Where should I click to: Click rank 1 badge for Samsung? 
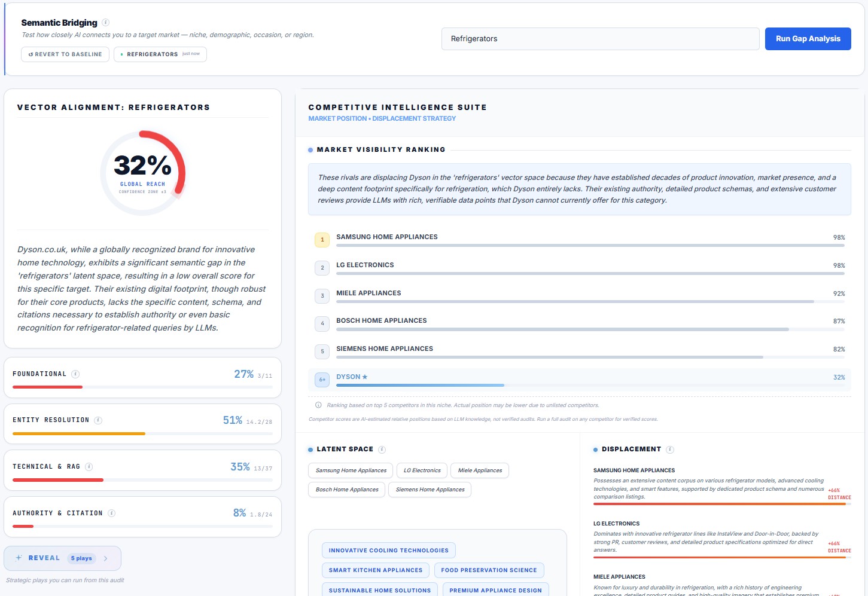point(322,240)
